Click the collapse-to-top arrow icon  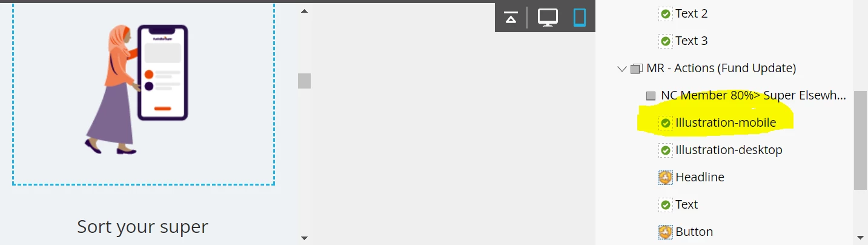[511, 18]
